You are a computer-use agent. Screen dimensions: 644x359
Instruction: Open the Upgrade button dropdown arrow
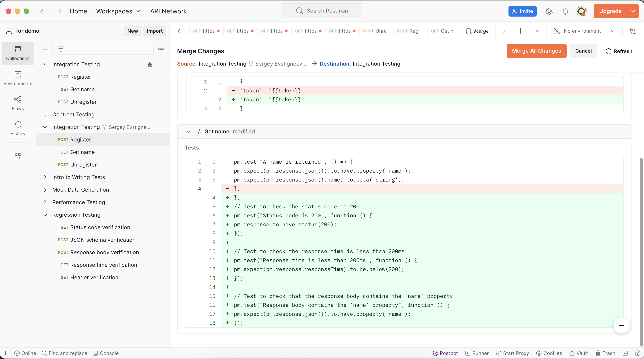(633, 11)
